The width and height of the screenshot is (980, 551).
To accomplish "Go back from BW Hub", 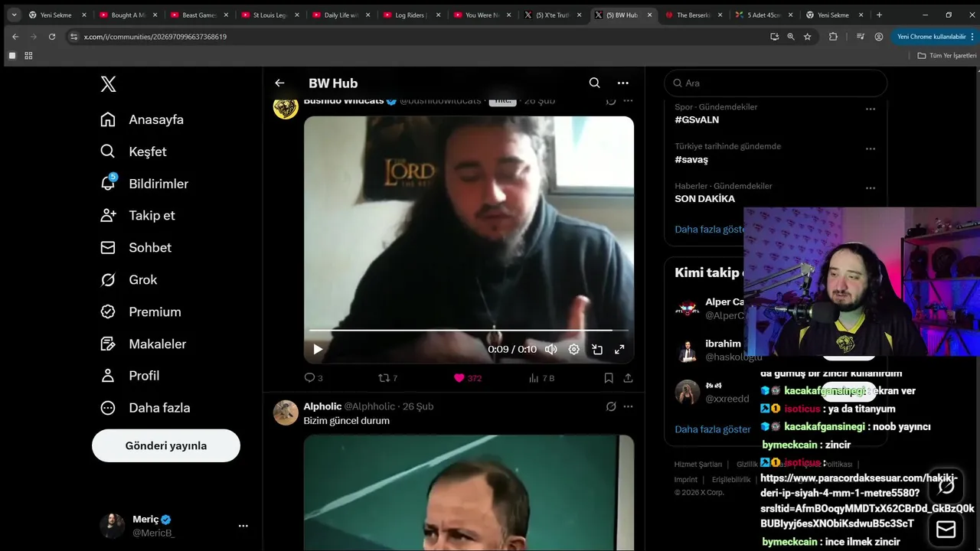I will coord(279,83).
